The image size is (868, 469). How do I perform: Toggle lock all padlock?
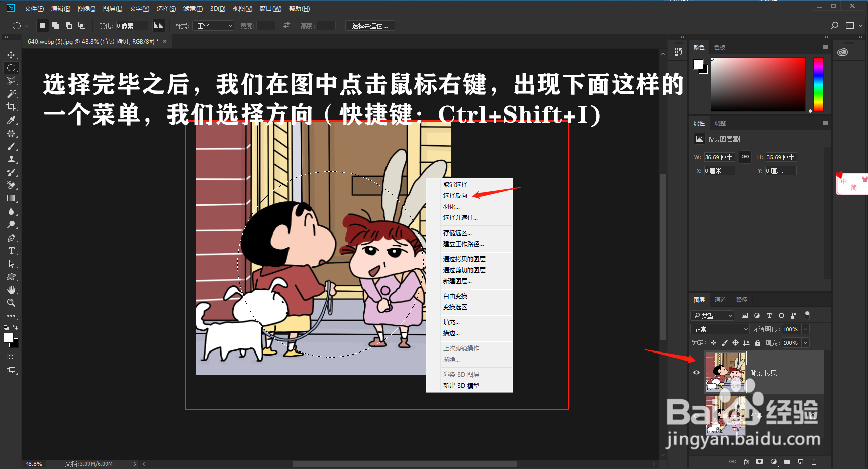pos(758,343)
